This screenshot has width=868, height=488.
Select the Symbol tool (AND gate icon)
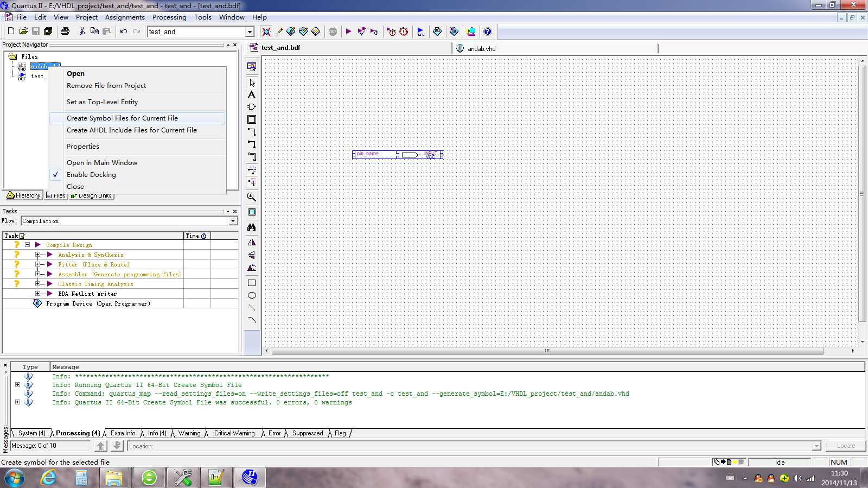pyautogui.click(x=252, y=107)
